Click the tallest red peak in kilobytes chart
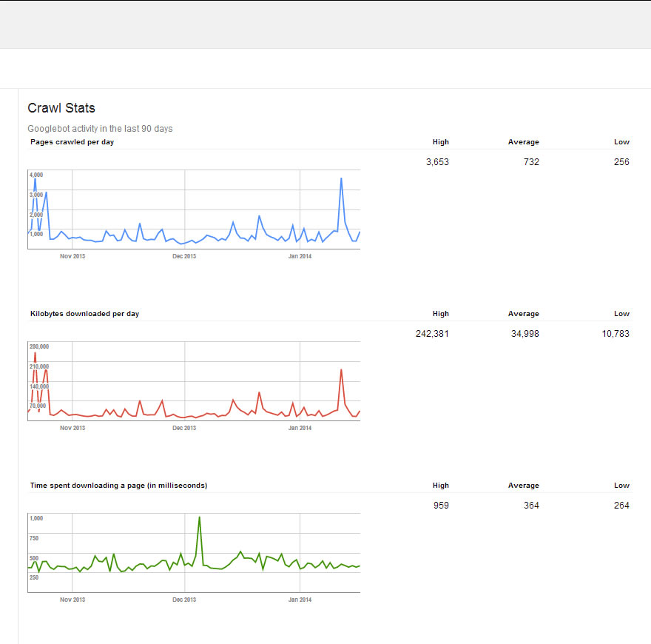Screen dimensions: 651x644 pos(35,353)
